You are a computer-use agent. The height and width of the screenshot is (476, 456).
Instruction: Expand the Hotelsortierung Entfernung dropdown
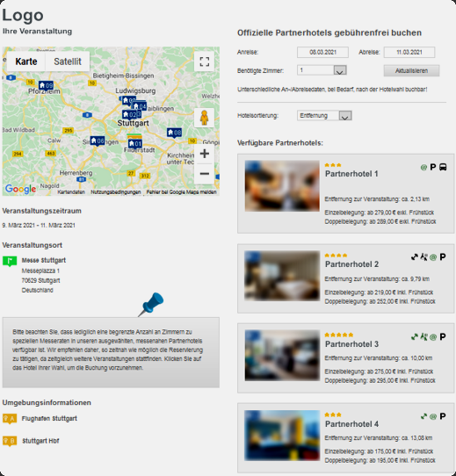coord(324,116)
